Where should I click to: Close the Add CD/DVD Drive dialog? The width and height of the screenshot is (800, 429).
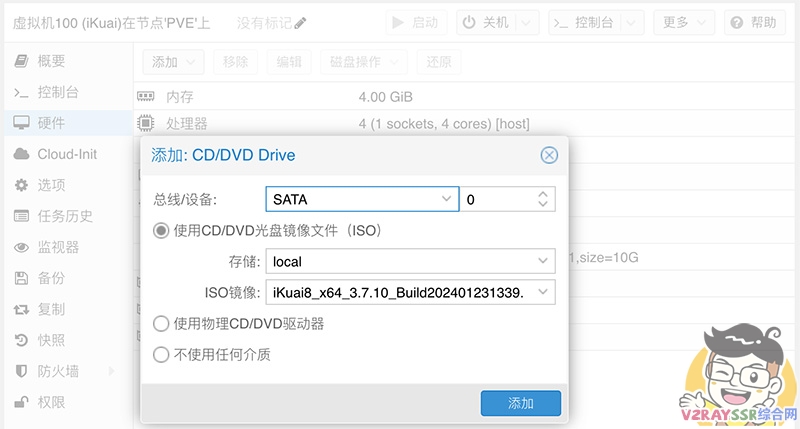click(549, 155)
